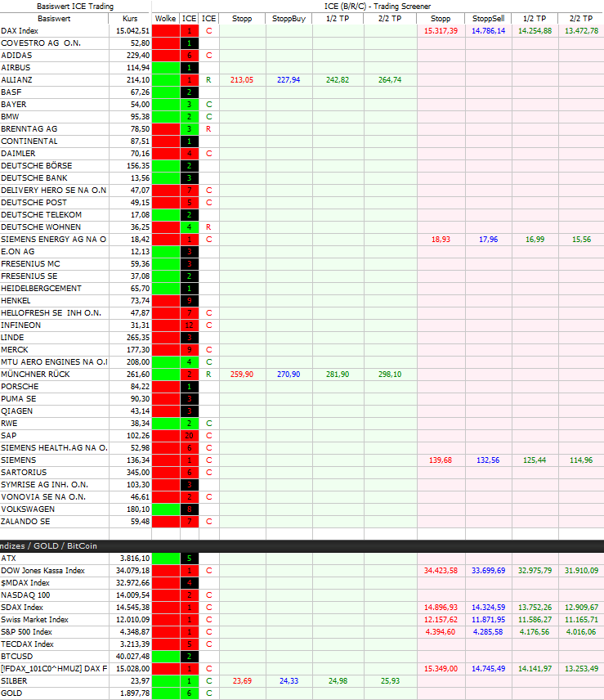The image size is (604, 700).
Task: Click the StoppSell column header
Action: 489,18
